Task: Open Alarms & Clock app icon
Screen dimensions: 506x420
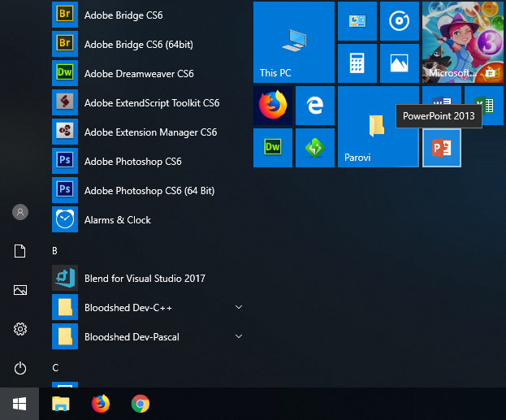Action: 65,219
